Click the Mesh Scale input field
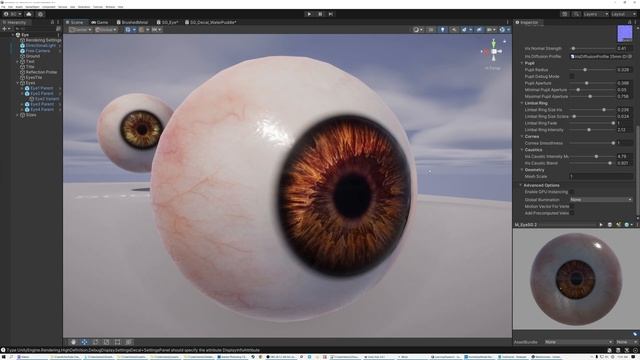The image size is (640, 360). coord(601,176)
